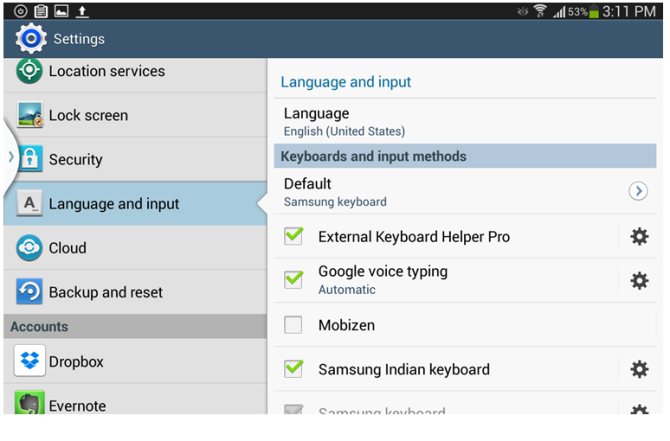This screenshot has height=441, width=670.
Task: Select Language and input in sidebar
Action: coord(135,203)
